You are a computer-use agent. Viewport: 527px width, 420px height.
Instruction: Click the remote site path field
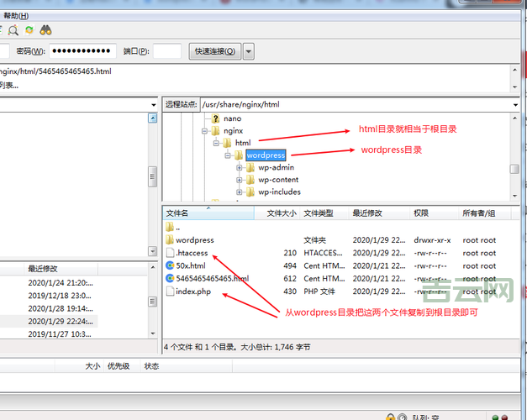356,105
